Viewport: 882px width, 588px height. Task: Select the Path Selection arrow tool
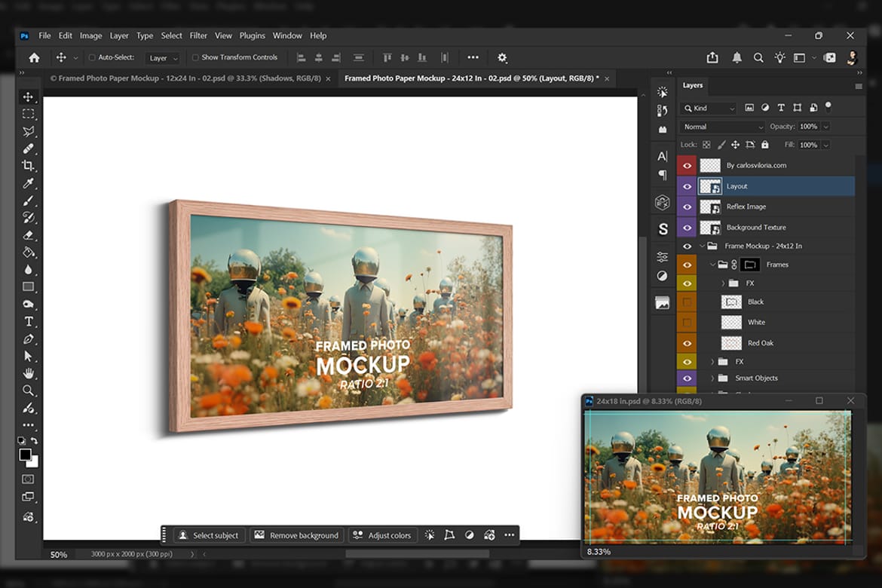coord(28,356)
